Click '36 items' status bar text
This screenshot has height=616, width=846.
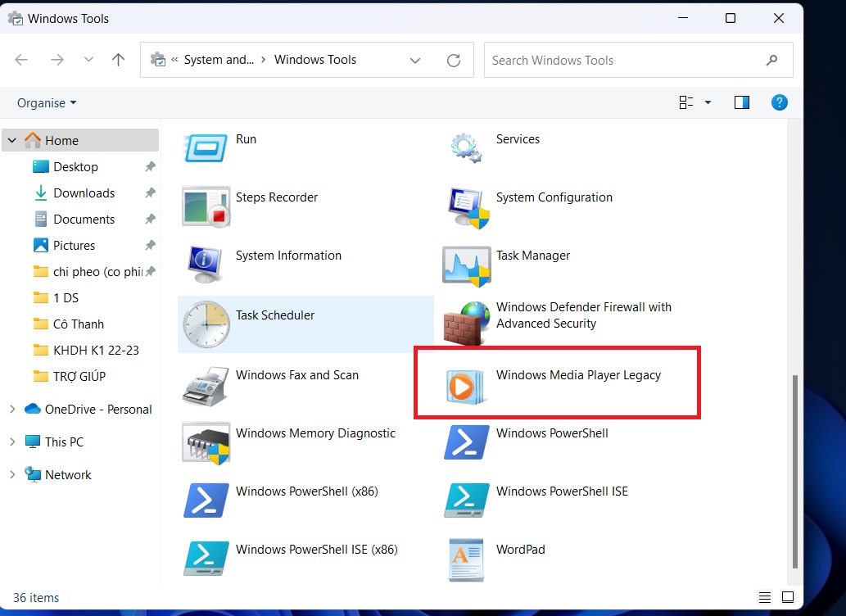[x=36, y=598]
